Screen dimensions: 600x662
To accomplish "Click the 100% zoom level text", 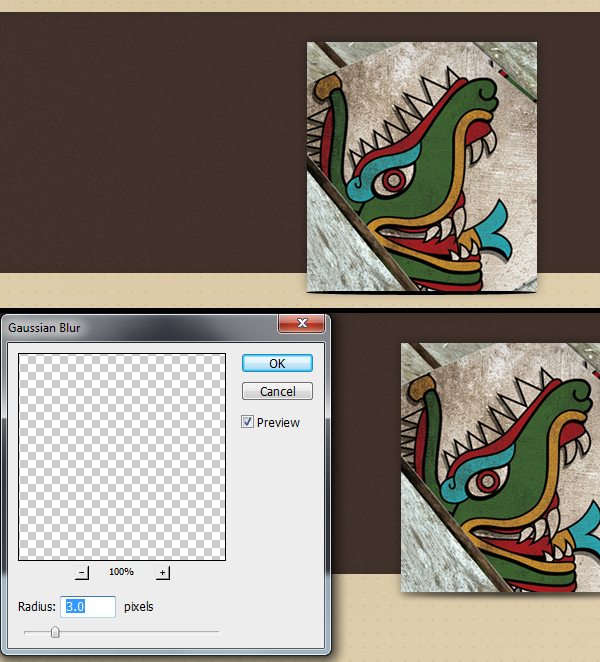I will [121, 572].
